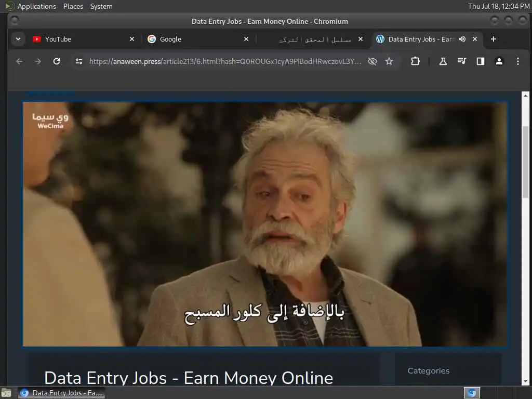
Task: Close the YouTube tab
Action: [x=132, y=39]
